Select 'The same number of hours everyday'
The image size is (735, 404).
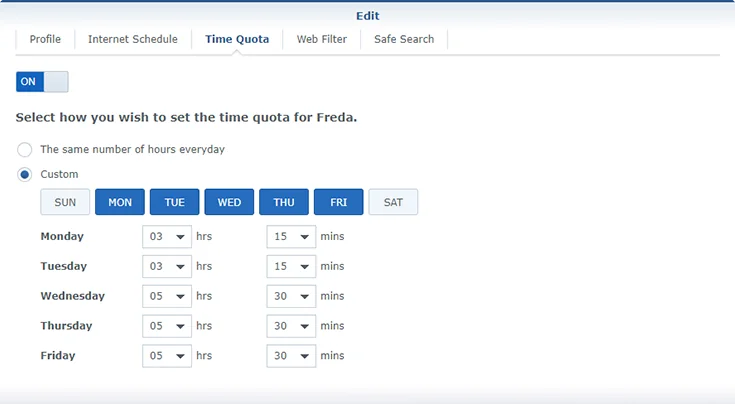pyautogui.click(x=25, y=150)
